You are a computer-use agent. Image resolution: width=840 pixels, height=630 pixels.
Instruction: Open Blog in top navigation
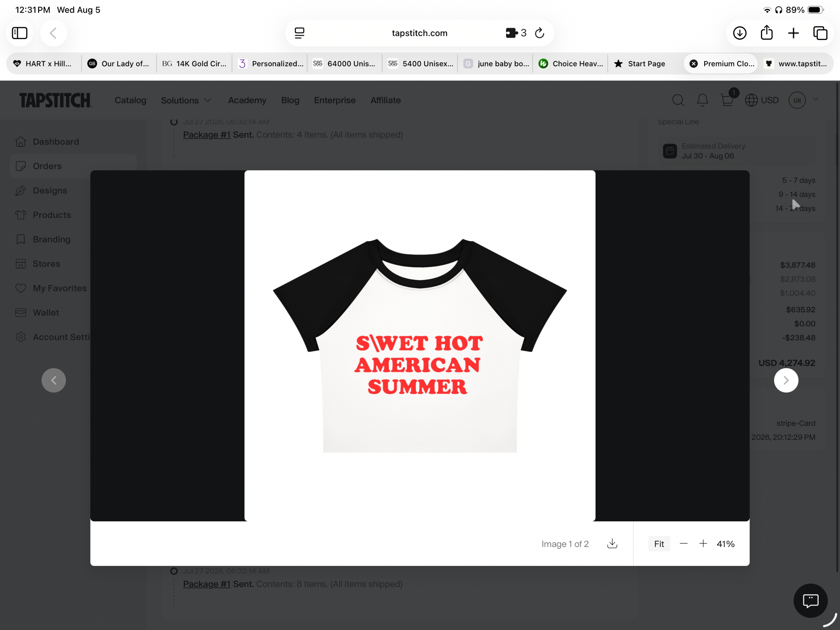tap(290, 100)
